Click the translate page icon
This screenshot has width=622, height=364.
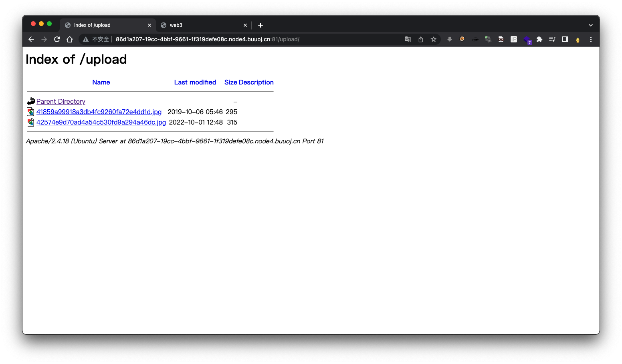408,39
